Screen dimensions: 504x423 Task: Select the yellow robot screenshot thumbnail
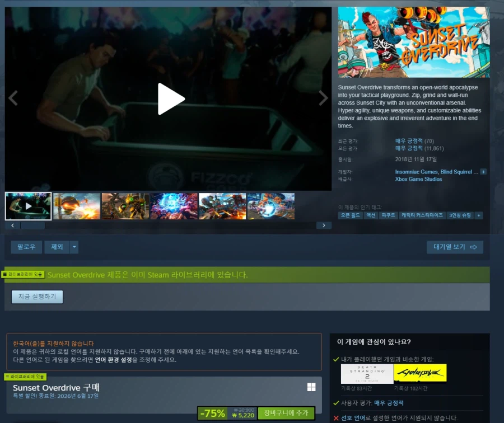(125, 206)
